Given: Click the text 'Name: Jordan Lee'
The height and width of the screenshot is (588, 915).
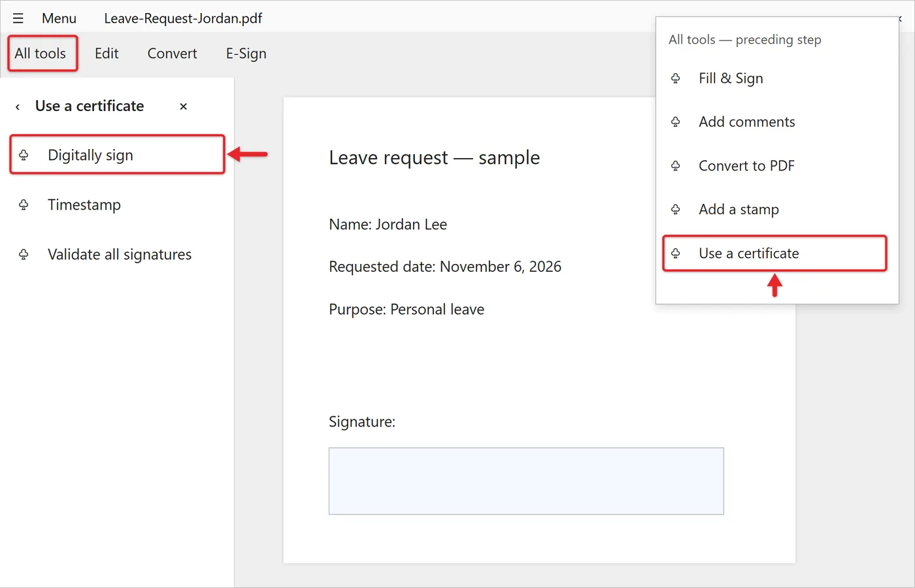Looking at the screenshot, I should tap(388, 225).
